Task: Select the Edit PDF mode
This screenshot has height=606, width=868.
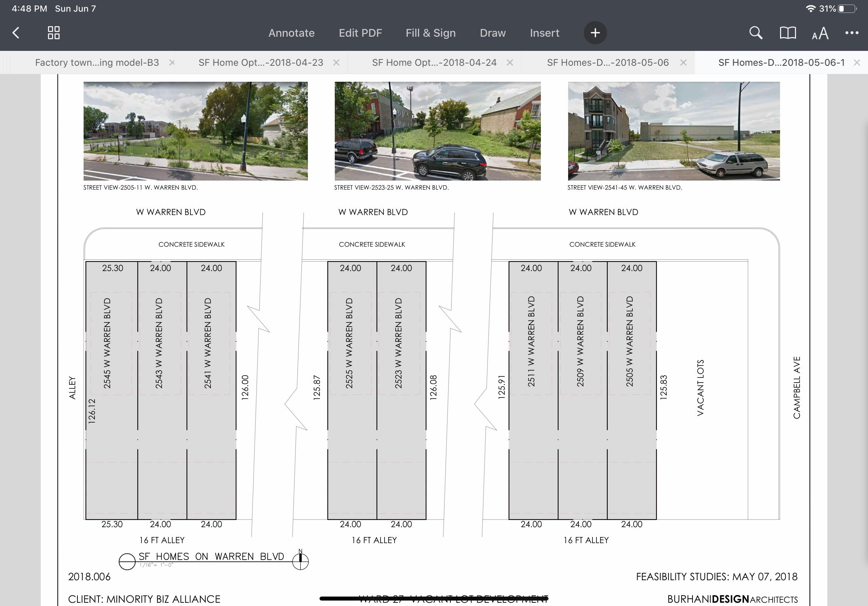Action: [360, 33]
